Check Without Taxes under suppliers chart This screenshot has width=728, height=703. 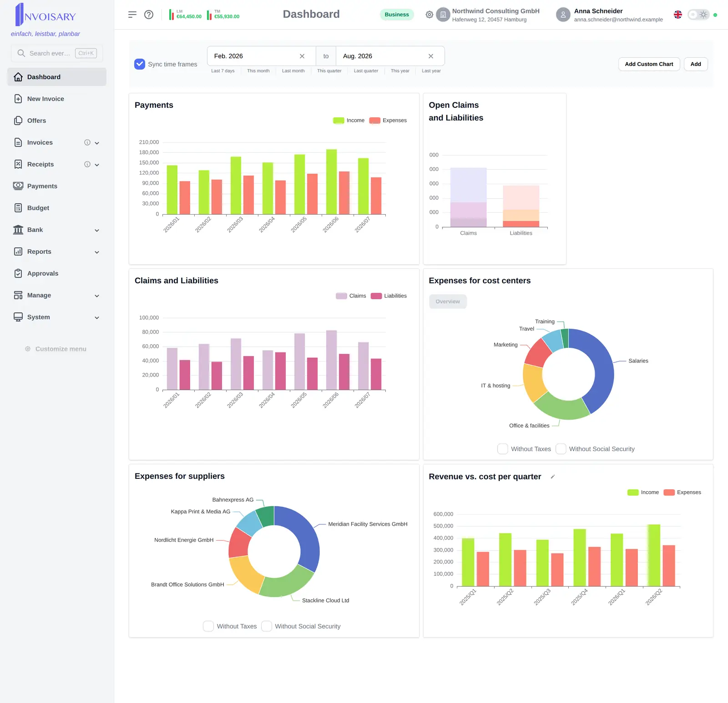click(x=208, y=626)
